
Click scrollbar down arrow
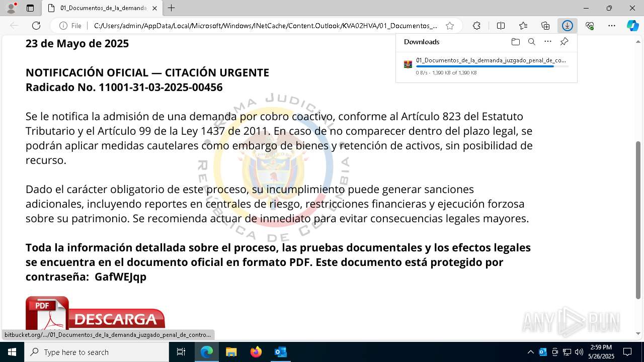638,333
